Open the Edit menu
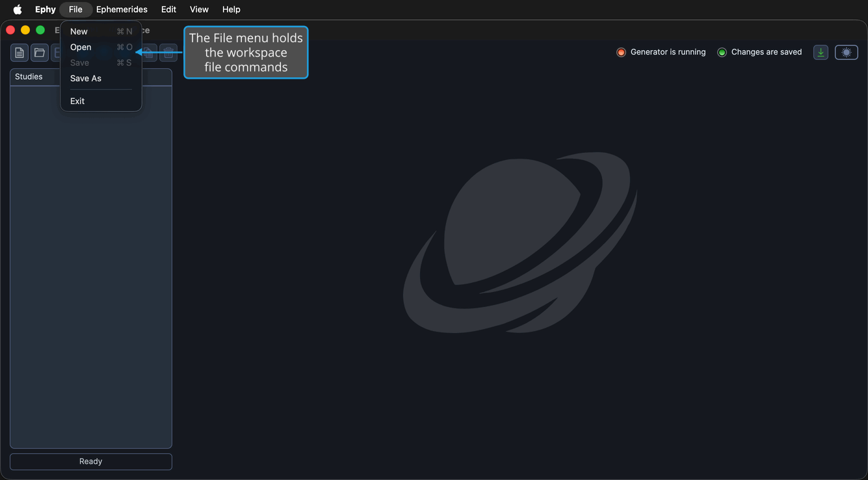868x480 pixels. coord(168,9)
